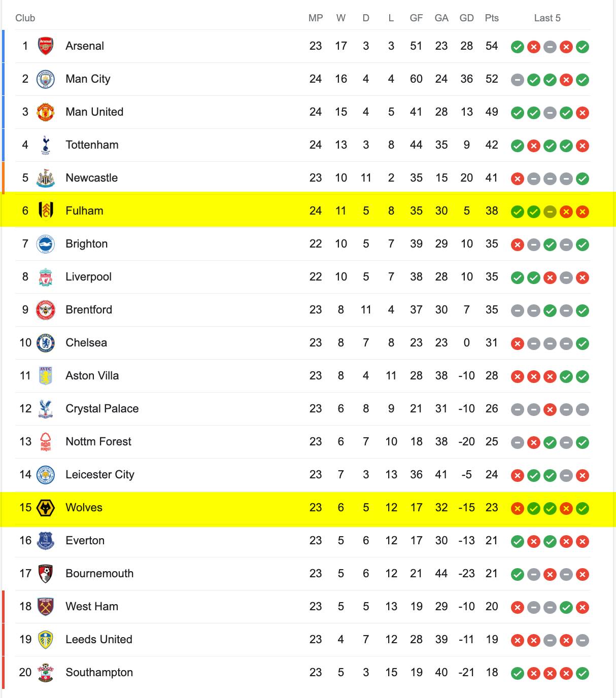Open the Leicester City team link
The width and height of the screenshot is (616, 698).
(x=100, y=475)
